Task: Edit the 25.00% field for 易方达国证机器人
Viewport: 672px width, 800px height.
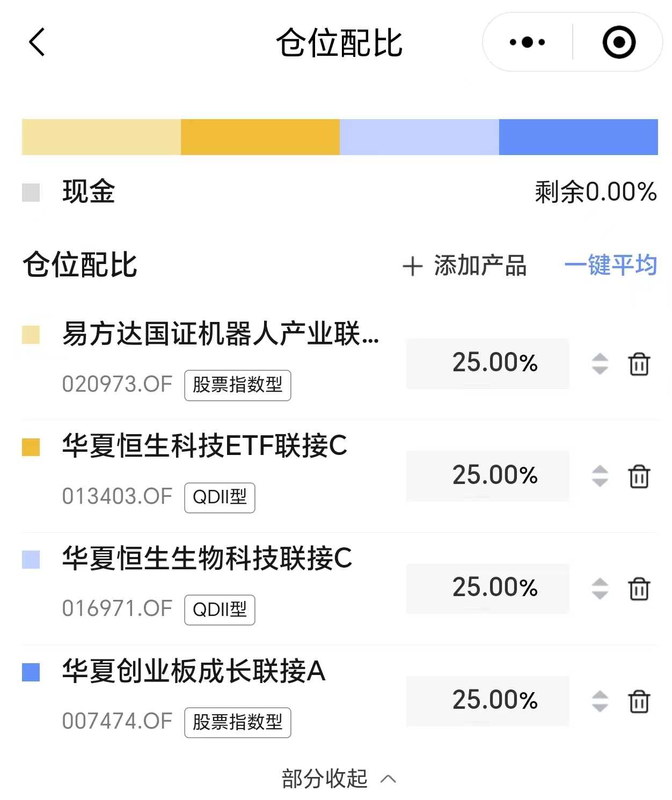Action: [488, 363]
